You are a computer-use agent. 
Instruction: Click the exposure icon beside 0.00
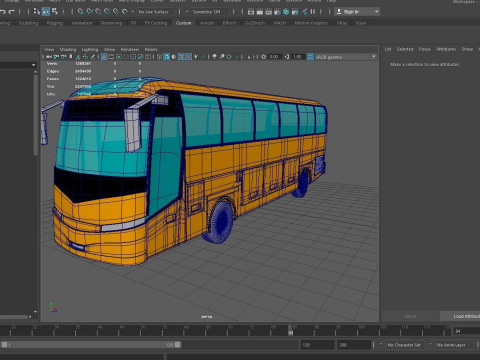(x=264, y=57)
